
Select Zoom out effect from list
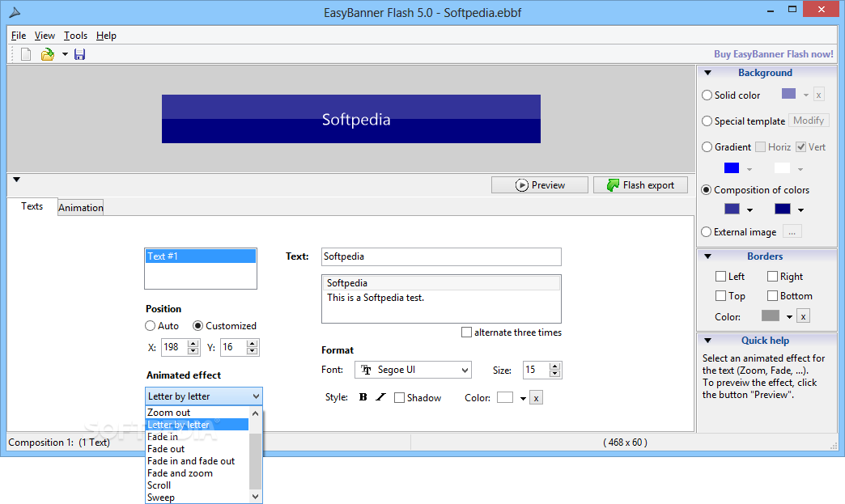(197, 413)
